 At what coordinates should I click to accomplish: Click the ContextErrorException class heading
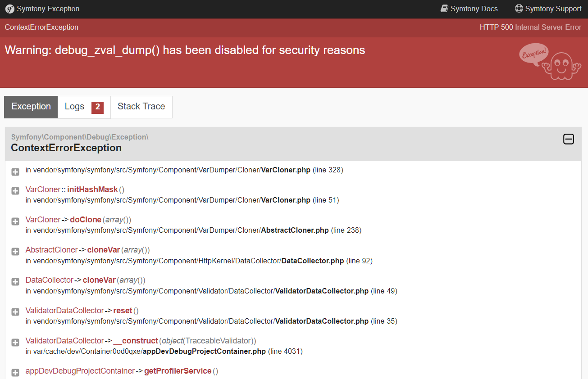coord(66,148)
